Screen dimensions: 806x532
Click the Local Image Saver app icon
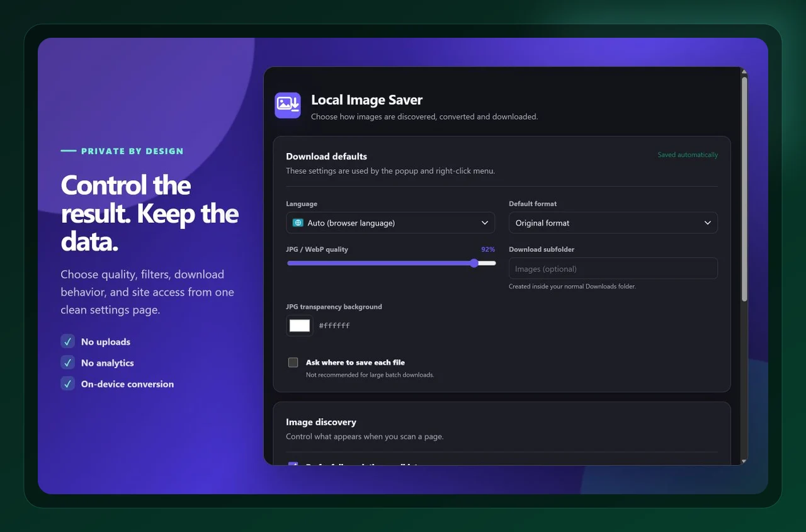pyautogui.click(x=287, y=105)
